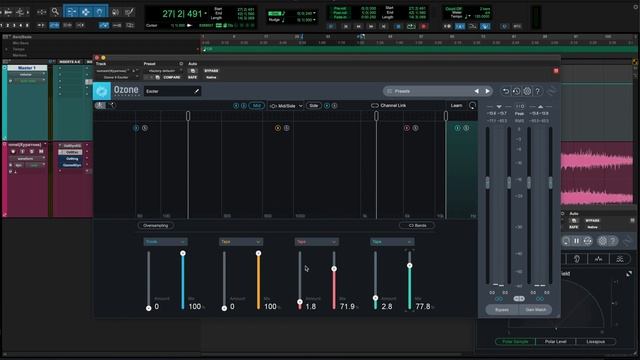Click the record button in Pro Tools transport

tap(423, 26)
